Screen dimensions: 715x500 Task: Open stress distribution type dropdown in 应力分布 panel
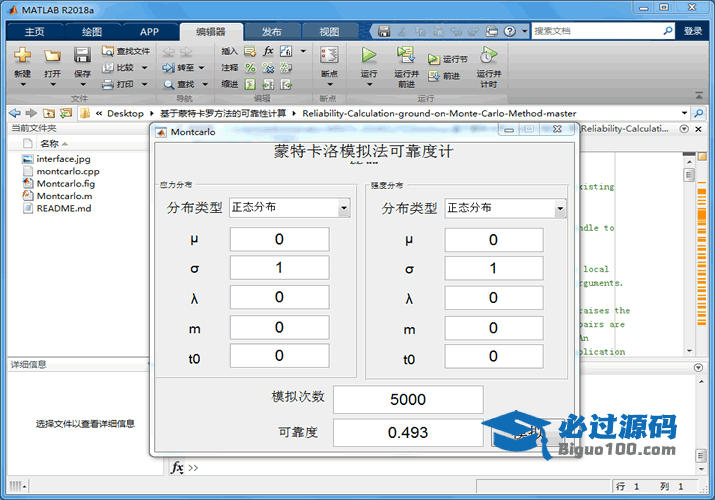(x=290, y=207)
